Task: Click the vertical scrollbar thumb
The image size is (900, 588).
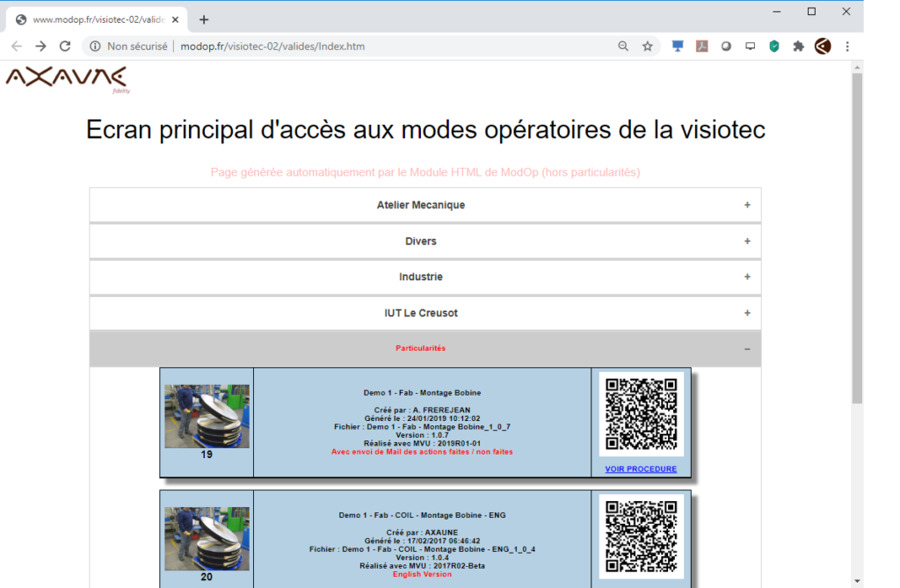Action: pos(857,238)
